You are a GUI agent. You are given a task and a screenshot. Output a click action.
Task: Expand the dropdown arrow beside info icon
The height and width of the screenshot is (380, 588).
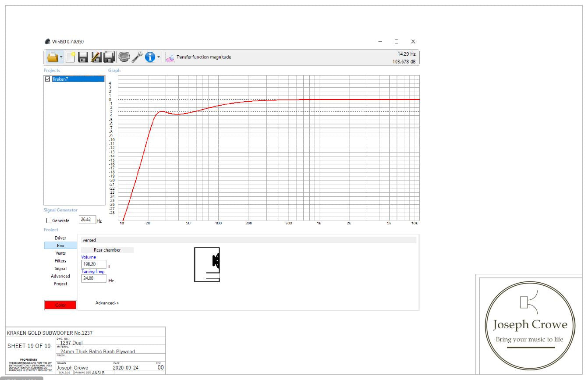point(159,57)
